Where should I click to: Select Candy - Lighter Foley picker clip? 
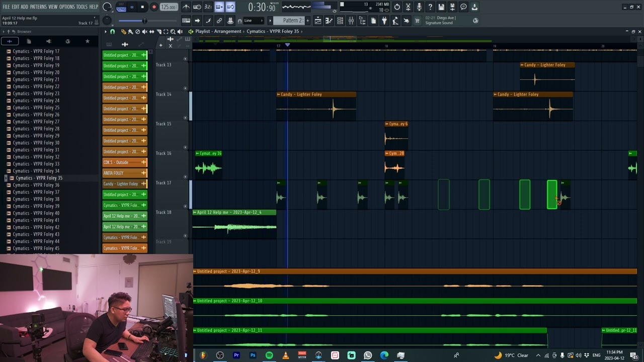tap(125, 184)
